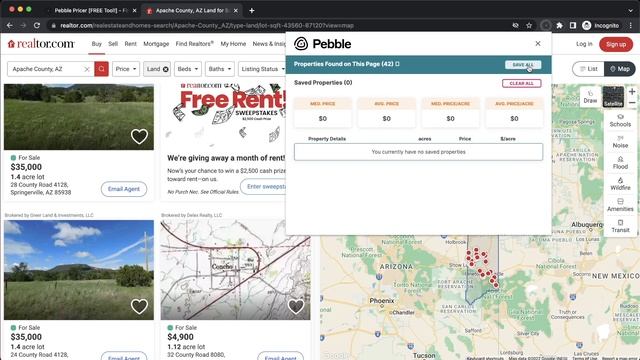Click the Log in link
The image size is (640, 360).
[x=584, y=44]
